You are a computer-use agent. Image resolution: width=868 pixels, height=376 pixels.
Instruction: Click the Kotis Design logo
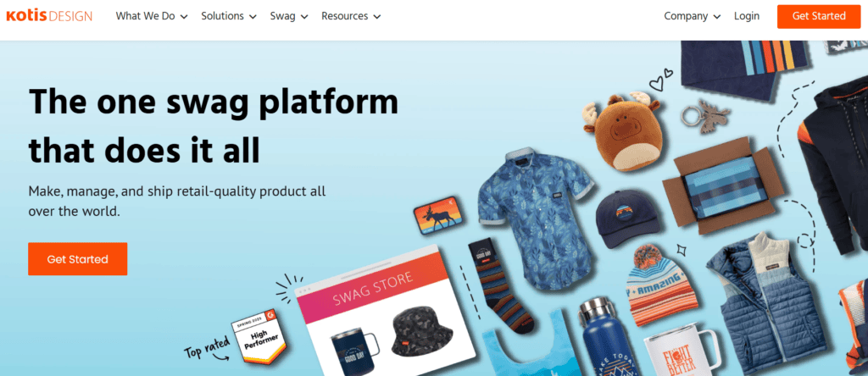49,16
